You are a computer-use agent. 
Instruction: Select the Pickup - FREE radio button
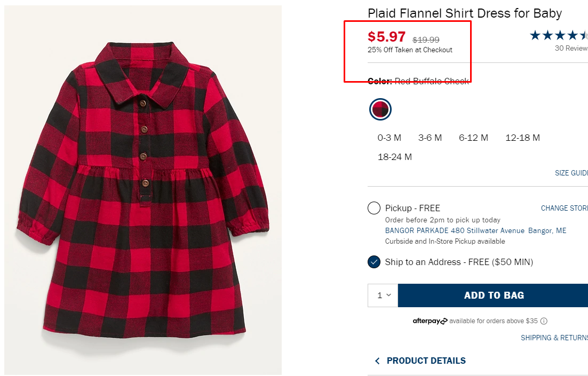(374, 208)
